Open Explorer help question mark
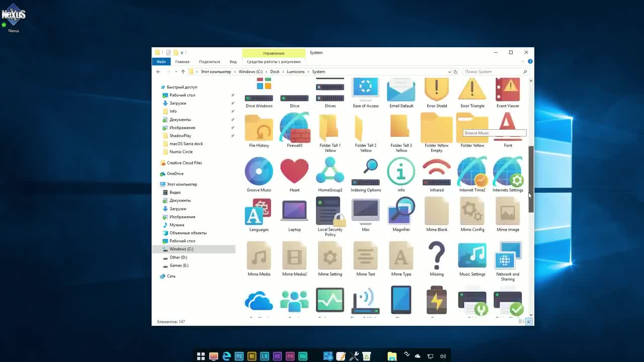644x362 pixels. click(530, 61)
